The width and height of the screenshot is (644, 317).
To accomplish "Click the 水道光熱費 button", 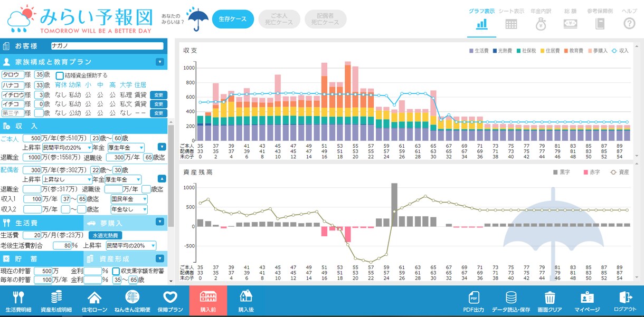I will tap(105, 235).
